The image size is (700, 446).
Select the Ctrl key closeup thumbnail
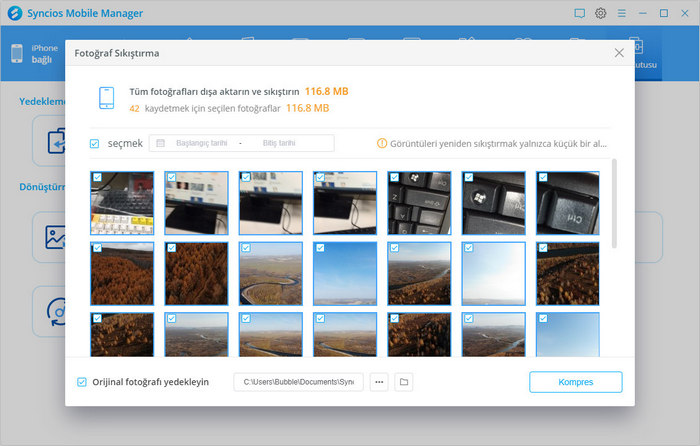tap(567, 203)
